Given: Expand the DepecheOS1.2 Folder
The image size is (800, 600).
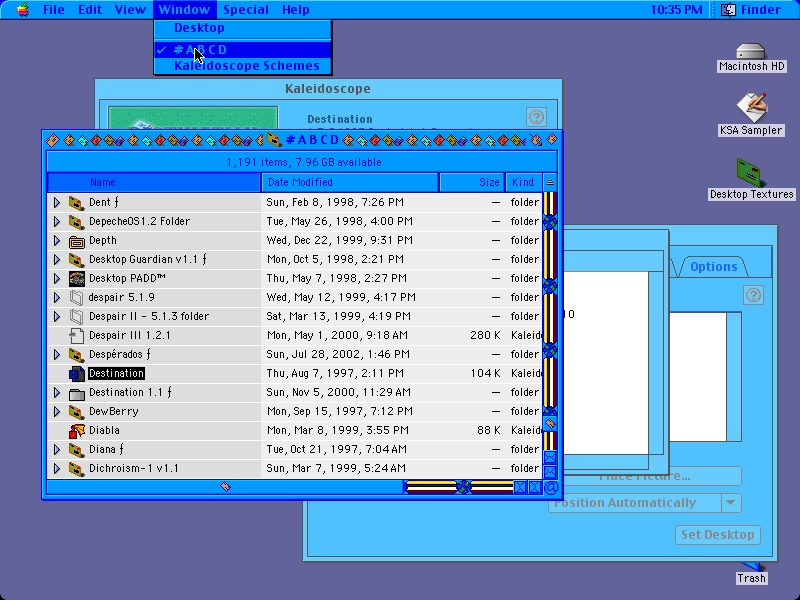Looking at the screenshot, I should (57, 221).
